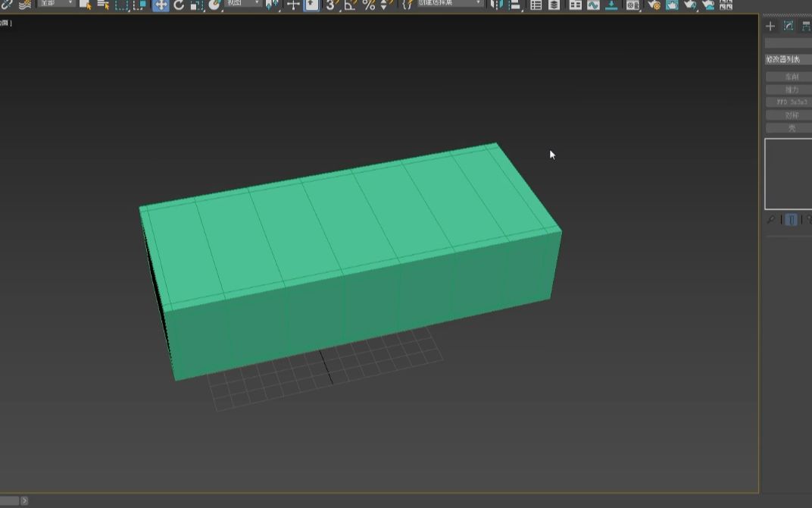Switch to the Create panel tab
Screen dimensions: 812x508
pyautogui.click(x=770, y=25)
